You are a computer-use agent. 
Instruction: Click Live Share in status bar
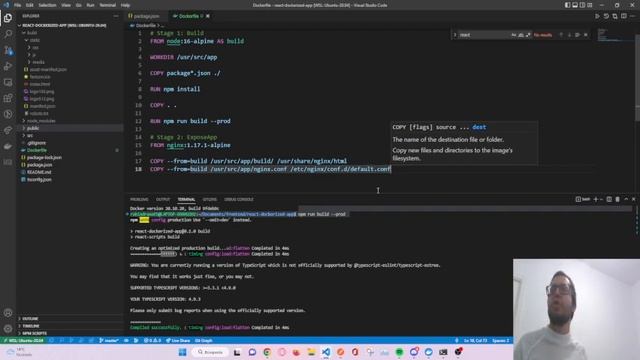pyautogui.click(x=178, y=340)
